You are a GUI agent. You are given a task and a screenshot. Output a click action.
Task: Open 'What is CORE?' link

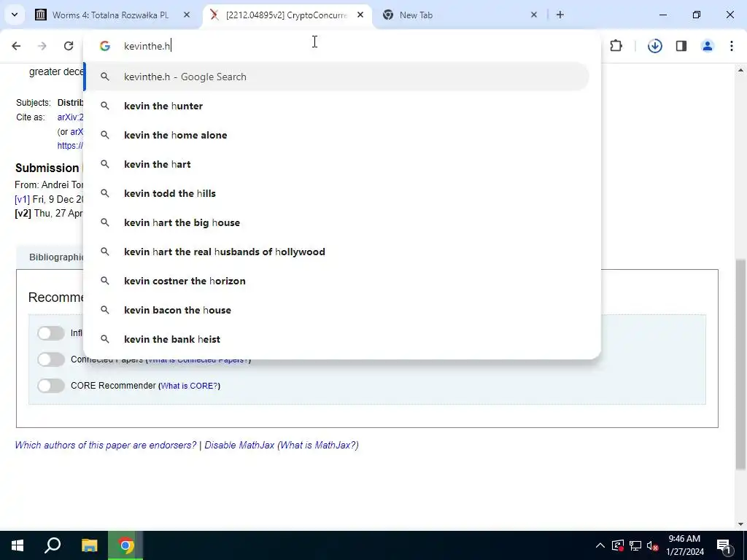(x=189, y=386)
